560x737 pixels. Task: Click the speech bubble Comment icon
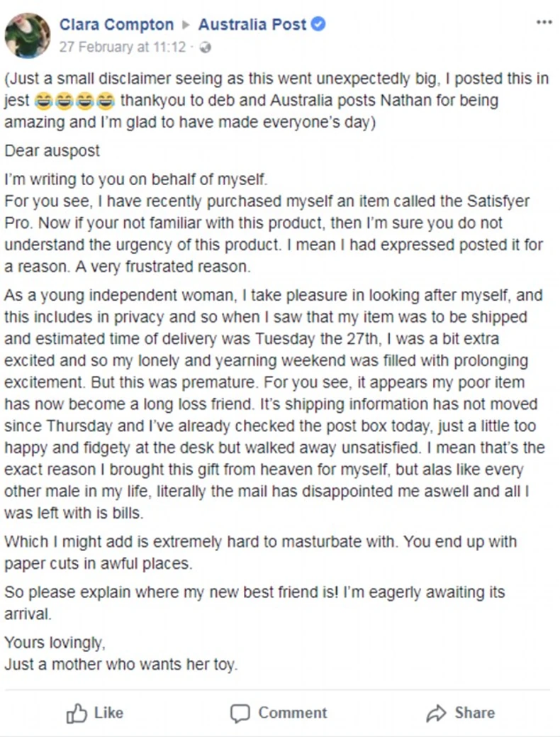[241, 713]
